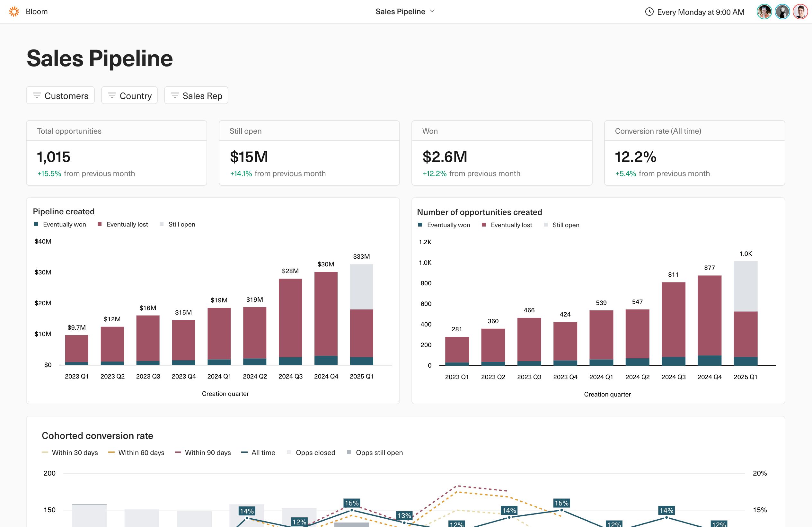Toggle Opps closed legend series
This screenshot has height=527, width=812.
pyautogui.click(x=311, y=452)
